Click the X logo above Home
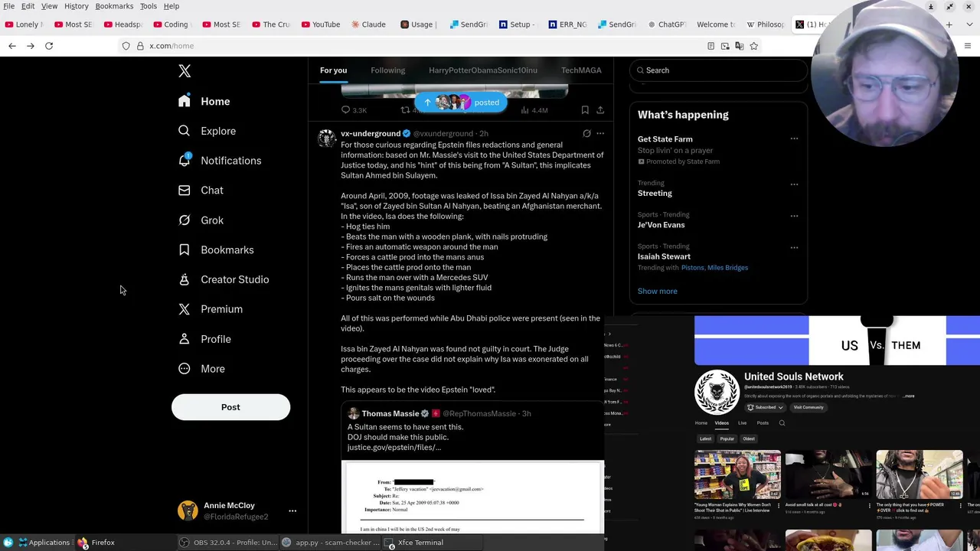980x551 pixels. (x=185, y=71)
